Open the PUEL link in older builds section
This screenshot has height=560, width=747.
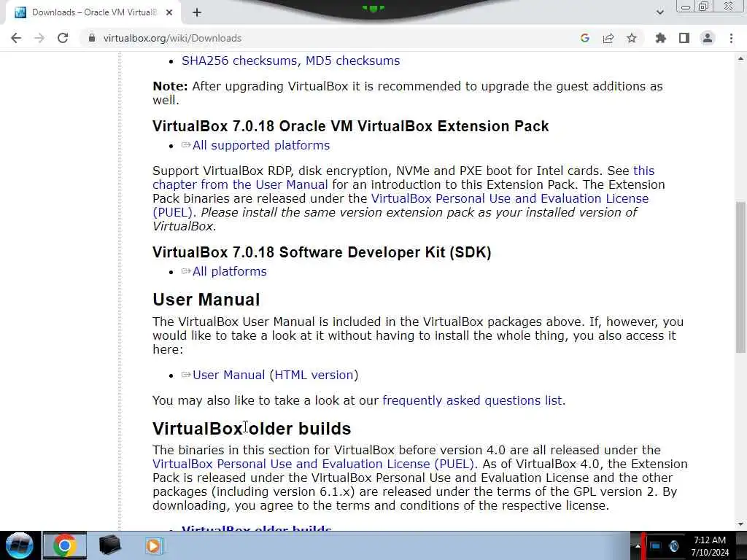coord(313,464)
